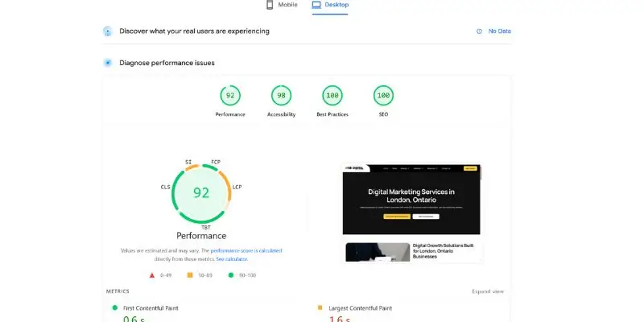The image size is (644, 322).
Task: Click the phone icon beside Mobile
Action: [x=270, y=5]
